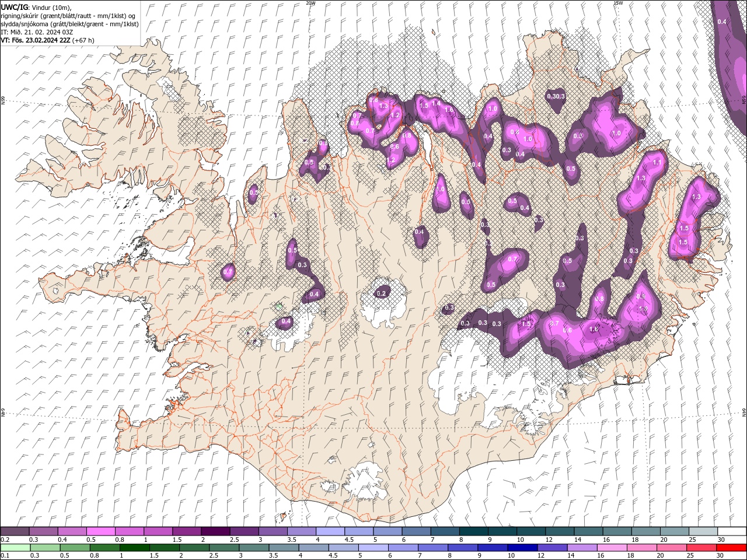Click the bright red swatch after lower-row 30

(x=731, y=548)
